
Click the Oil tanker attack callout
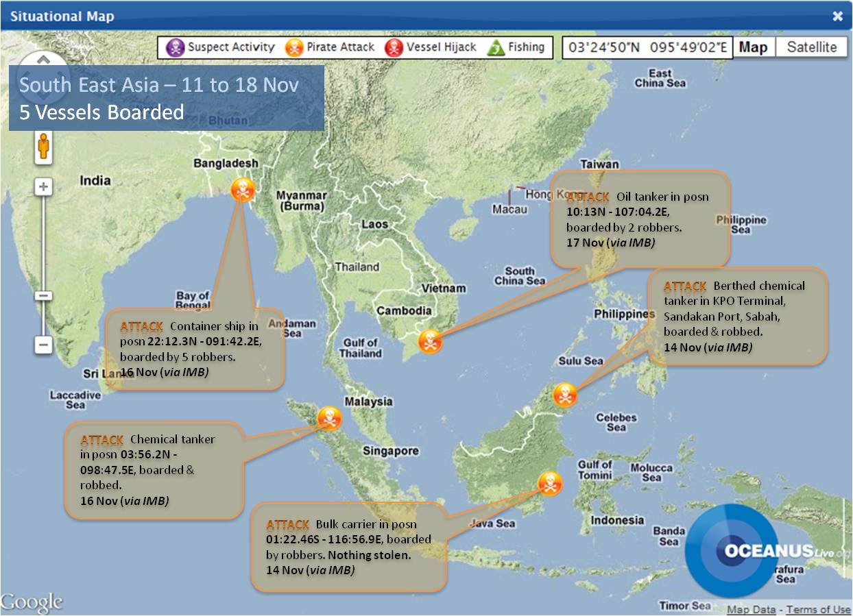point(640,219)
